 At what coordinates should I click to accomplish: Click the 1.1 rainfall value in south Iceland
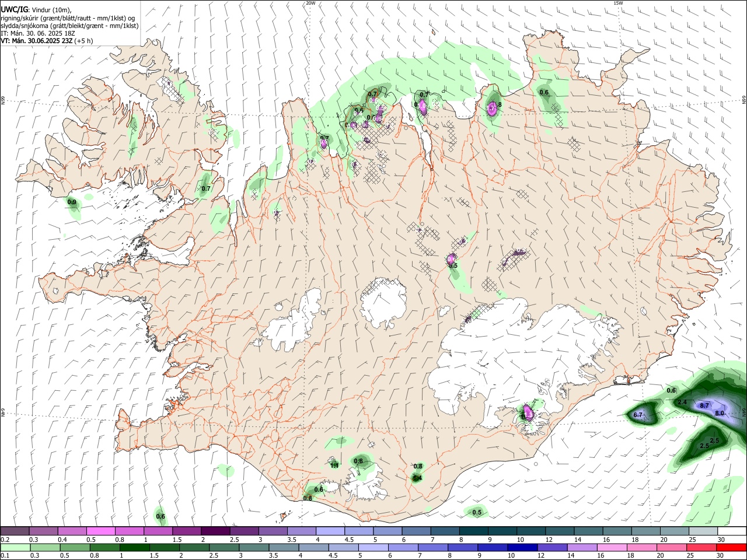click(334, 466)
